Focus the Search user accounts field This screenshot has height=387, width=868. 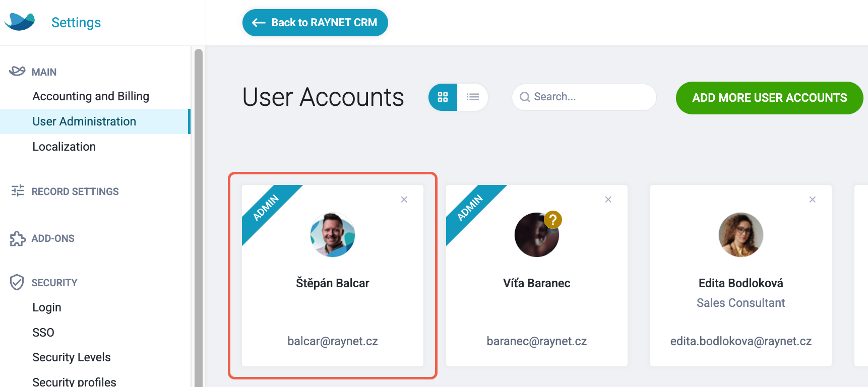(x=584, y=97)
